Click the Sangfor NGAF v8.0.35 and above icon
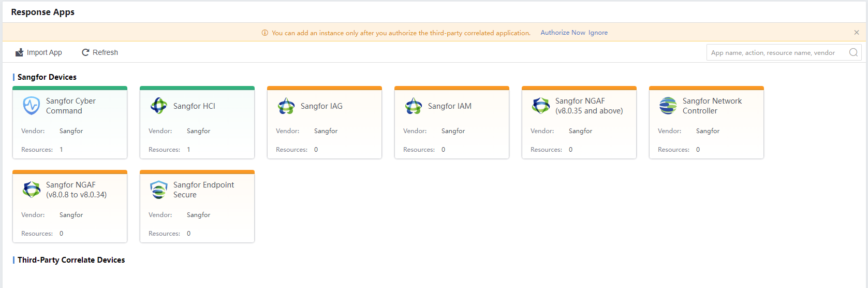The image size is (868, 288). [x=541, y=106]
